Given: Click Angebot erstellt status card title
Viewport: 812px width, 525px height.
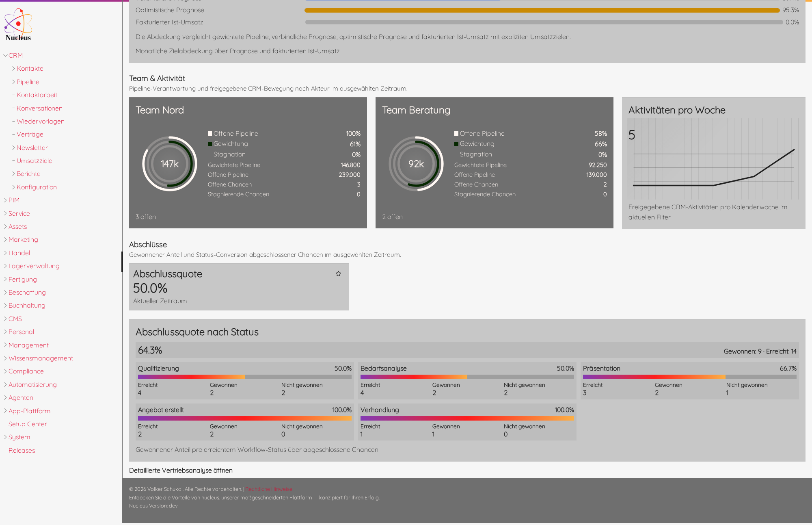Looking at the screenshot, I should [x=161, y=410].
